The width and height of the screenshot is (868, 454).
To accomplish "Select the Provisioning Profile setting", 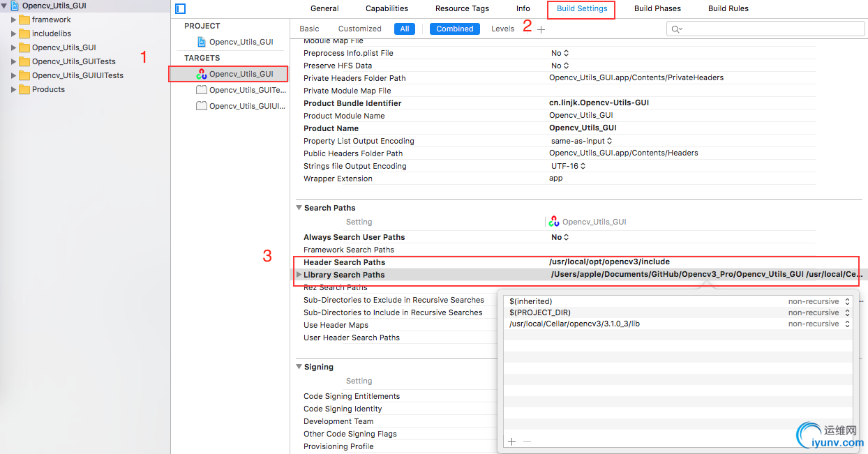I will tap(338, 446).
